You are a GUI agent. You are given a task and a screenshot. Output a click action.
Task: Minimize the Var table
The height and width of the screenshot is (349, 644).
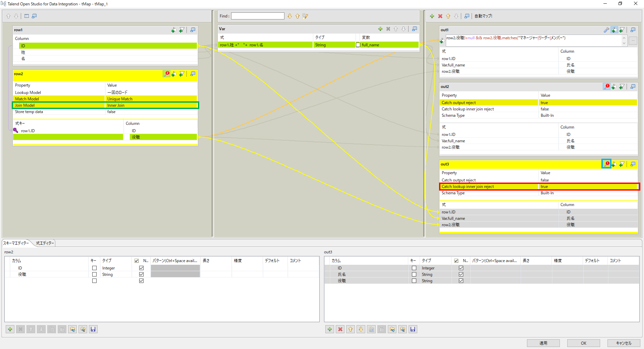pos(415,29)
